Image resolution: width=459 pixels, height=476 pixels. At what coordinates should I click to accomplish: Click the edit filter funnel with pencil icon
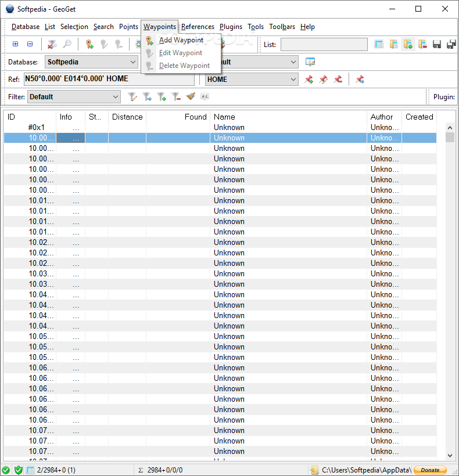(132, 97)
